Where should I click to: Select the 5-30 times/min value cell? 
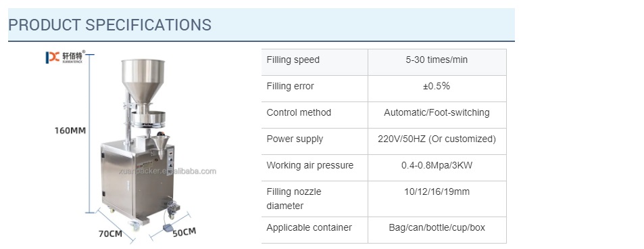click(437, 62)
